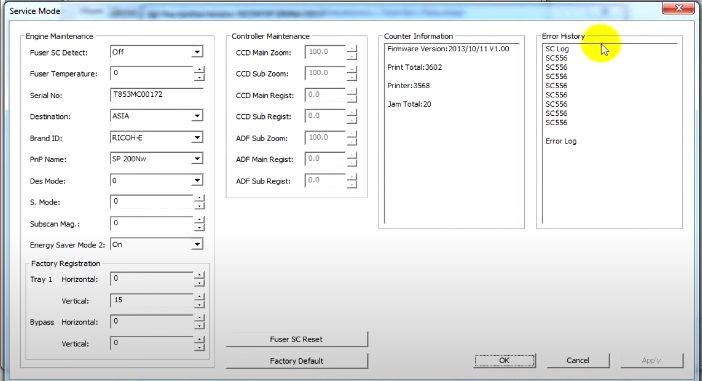
Task: Focus the Subscan Mag. value field
Action: pyautogui.click(x=152, y=223)
